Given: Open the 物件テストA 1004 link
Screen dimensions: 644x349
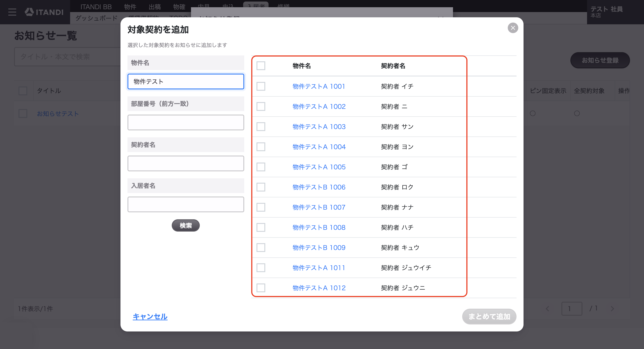Looking at the screenshot, I should coord(319,147).
